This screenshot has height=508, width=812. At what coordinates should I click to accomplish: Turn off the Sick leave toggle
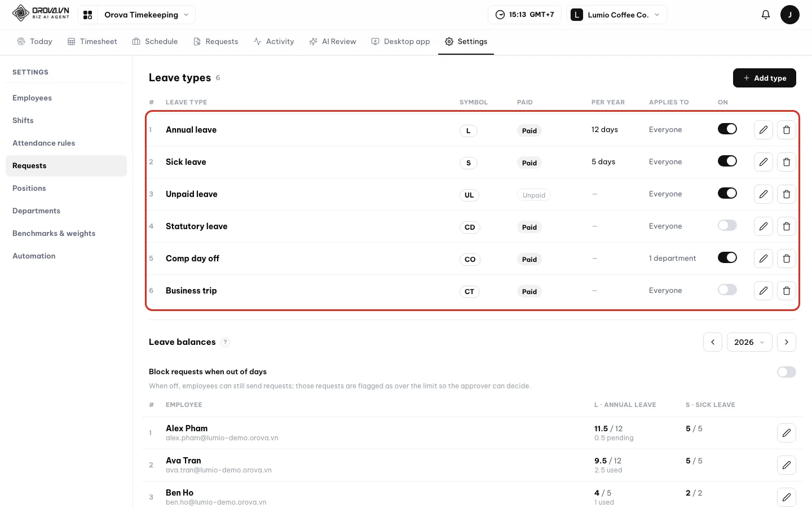point(727,161)
